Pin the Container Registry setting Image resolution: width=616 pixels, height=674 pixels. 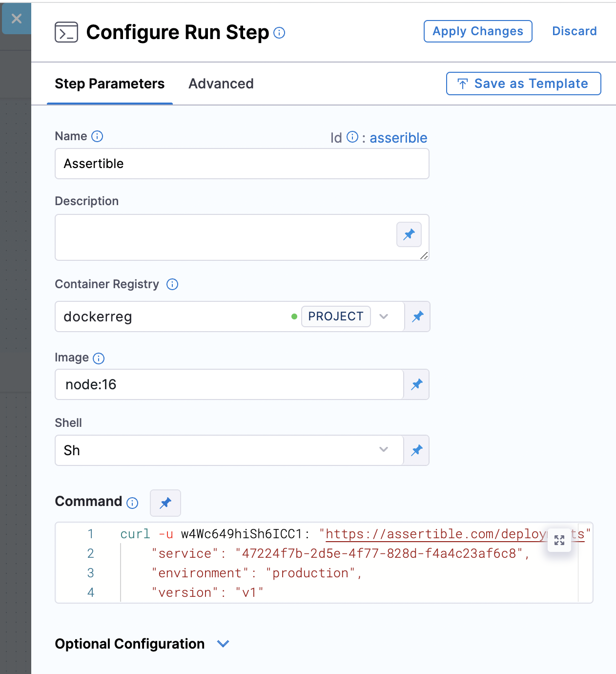point(417,316)
